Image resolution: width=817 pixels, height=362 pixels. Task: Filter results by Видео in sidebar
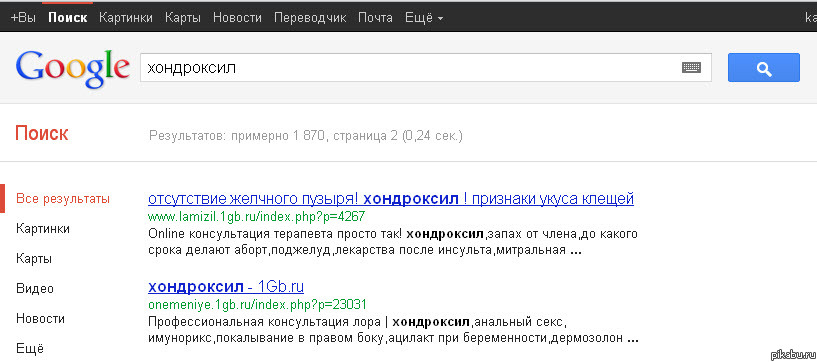(35, 289)
